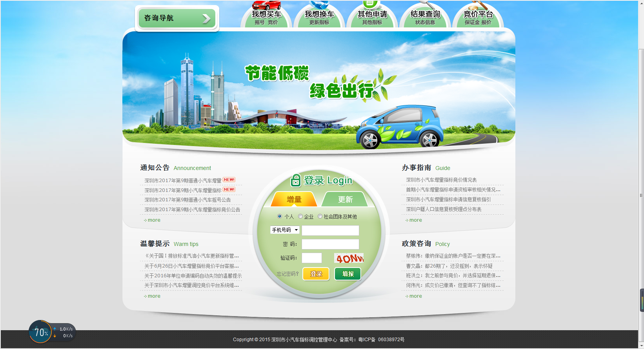644x349 pixels.
Task: Open policy question from 蔡栋伟 about 保证金
Action: tap(453, 256)
